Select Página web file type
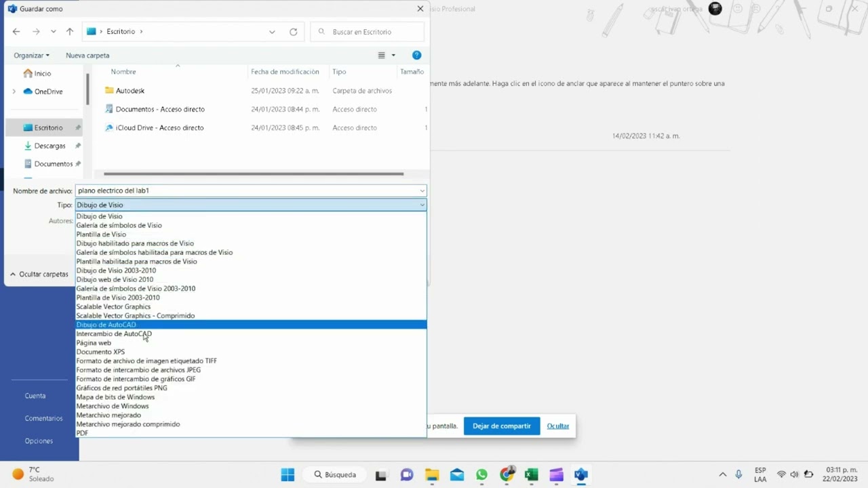This screenshot has width=868, height=488. tap(251, 343)
